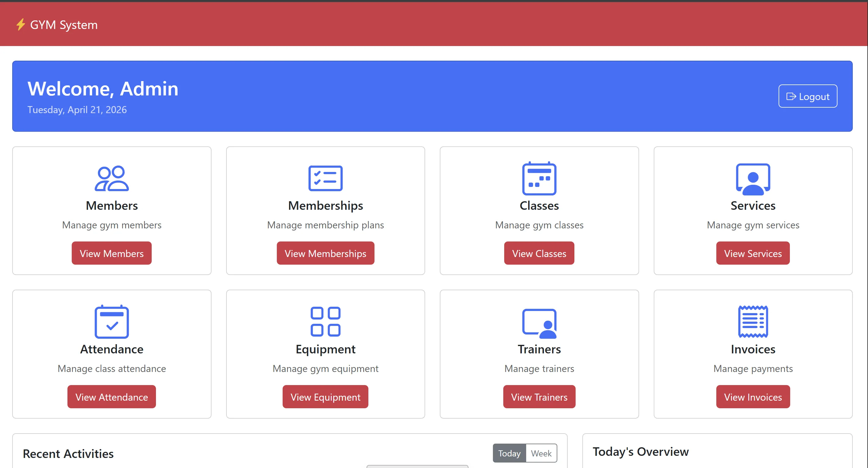Click the Classes calendar icon
868x468 pixels.
pos(539,178)
